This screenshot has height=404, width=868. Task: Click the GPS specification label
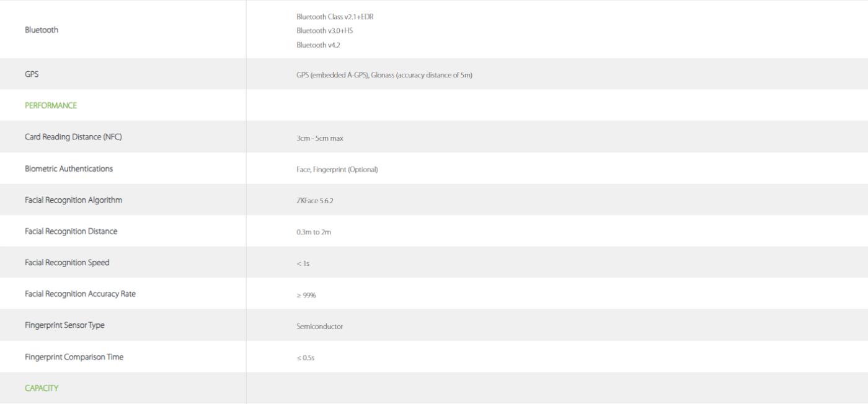pos(32,74)
